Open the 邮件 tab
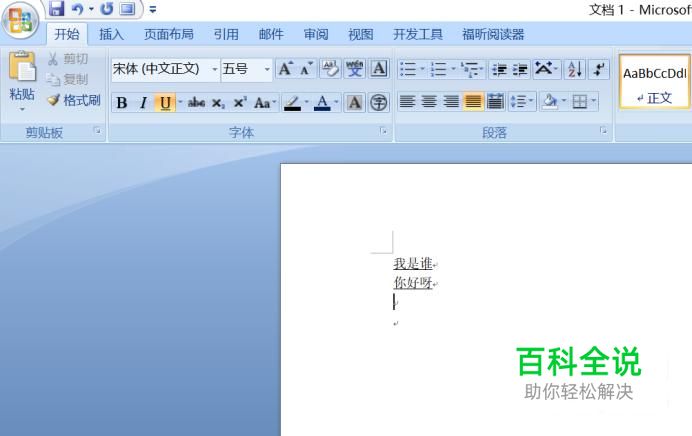 click(271, 34)
